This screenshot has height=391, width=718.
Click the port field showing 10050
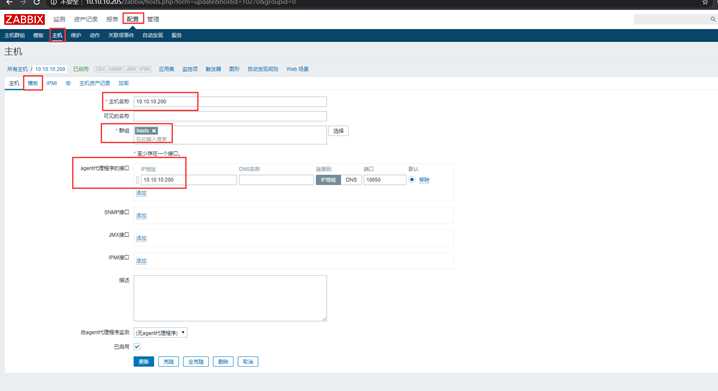[385, 180]
